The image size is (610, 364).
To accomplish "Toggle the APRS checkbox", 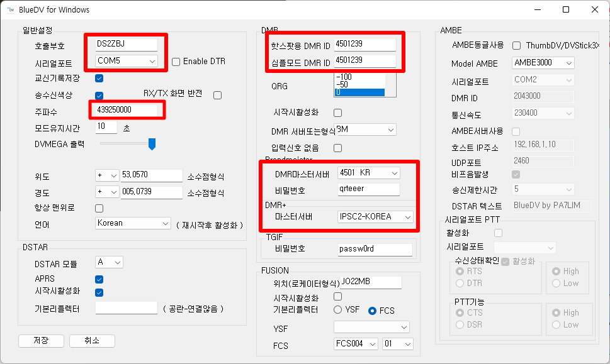I will (x=99, y=279).
